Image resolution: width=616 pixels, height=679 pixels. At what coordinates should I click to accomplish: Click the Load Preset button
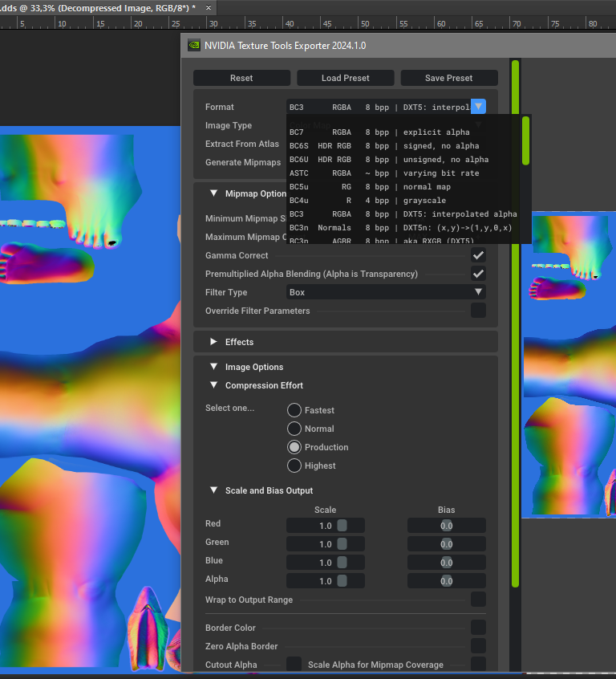click(x=345, y=78)
